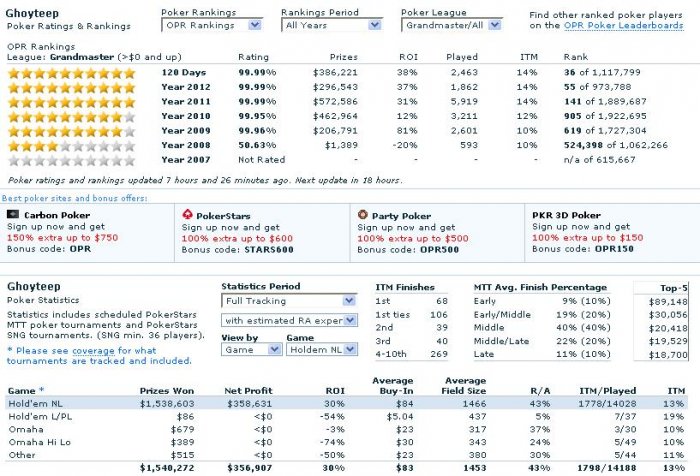Click the PKR 3D Poker offer title
The image size is (700, 476).
[x=567, y=215]
